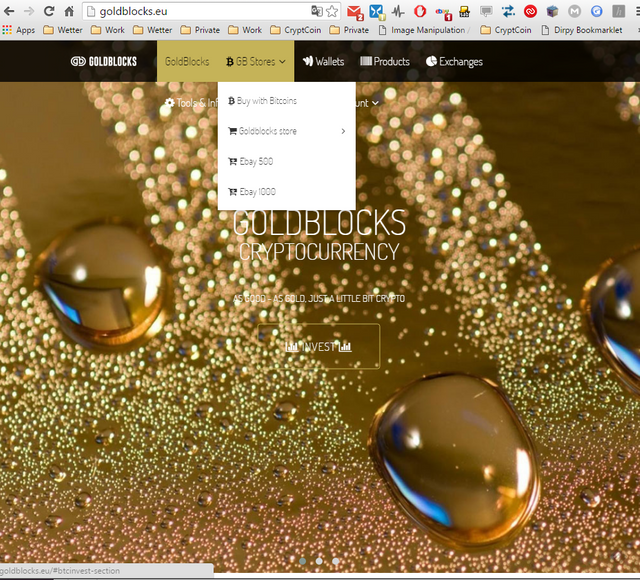Click the blue circular G extension icon
Viewport: 640px width, 580px height.
pos(596,11)
